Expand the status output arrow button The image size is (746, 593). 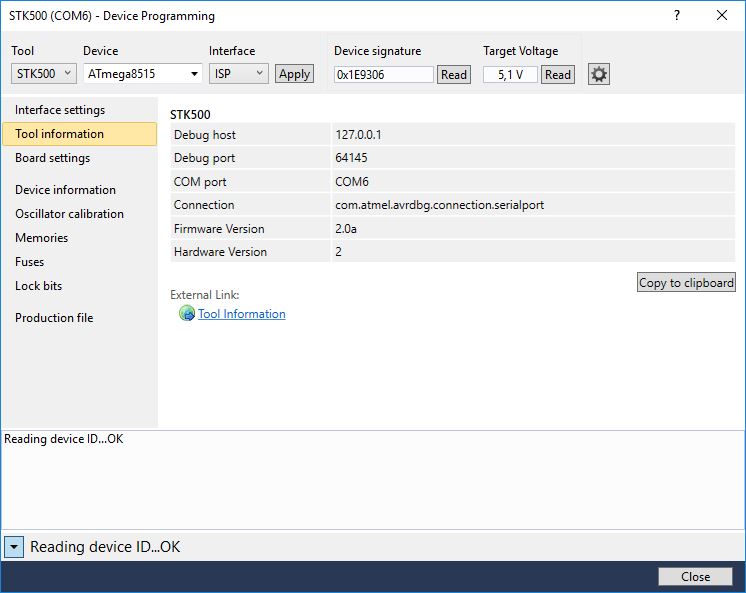14,547
